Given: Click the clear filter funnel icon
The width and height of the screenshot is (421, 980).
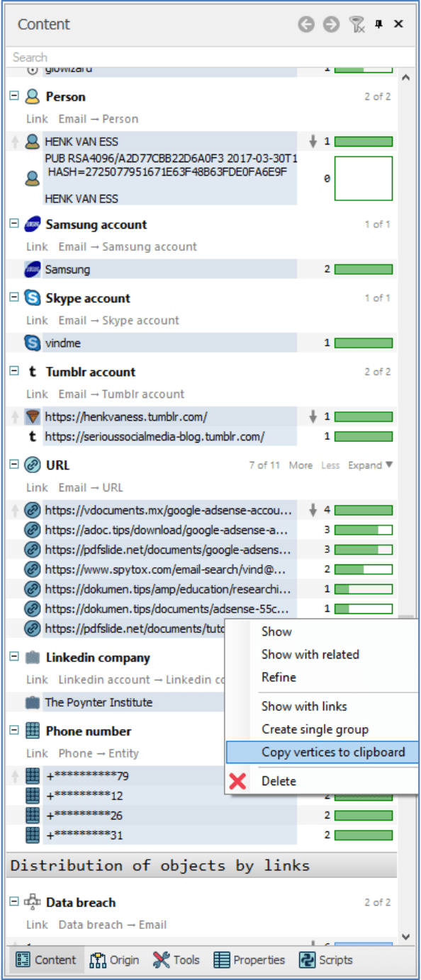Looking at the screenshot, I should click(x=357, y=25).
